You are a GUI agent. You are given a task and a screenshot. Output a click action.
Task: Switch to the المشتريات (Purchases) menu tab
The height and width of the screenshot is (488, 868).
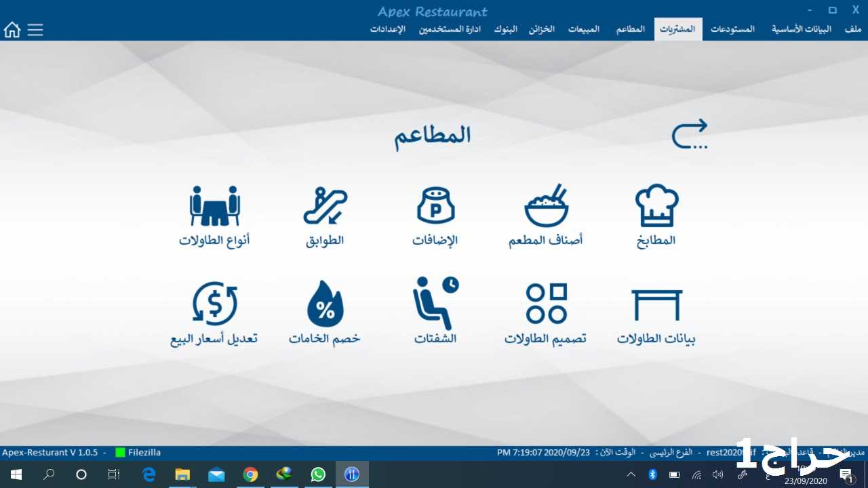(x=677, y=29)
